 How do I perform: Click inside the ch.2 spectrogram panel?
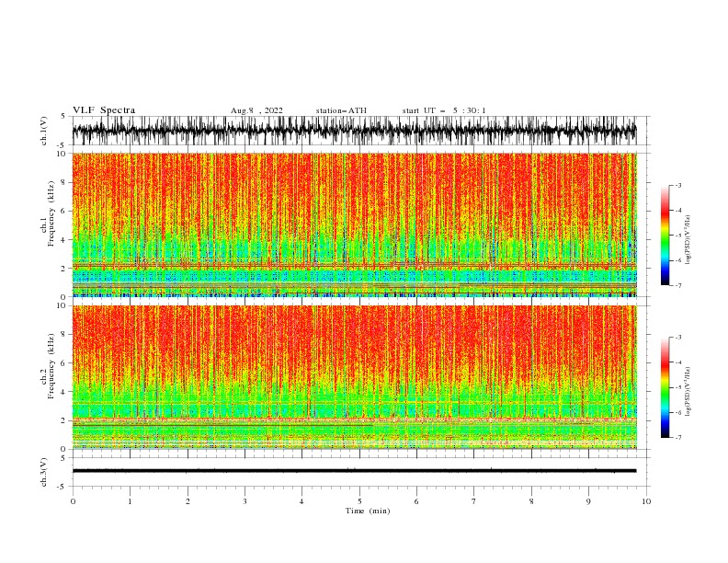[x=354, y=377]
